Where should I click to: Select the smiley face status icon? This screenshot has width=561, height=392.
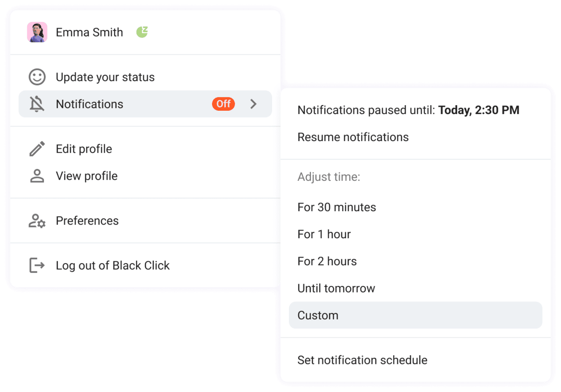37,77
